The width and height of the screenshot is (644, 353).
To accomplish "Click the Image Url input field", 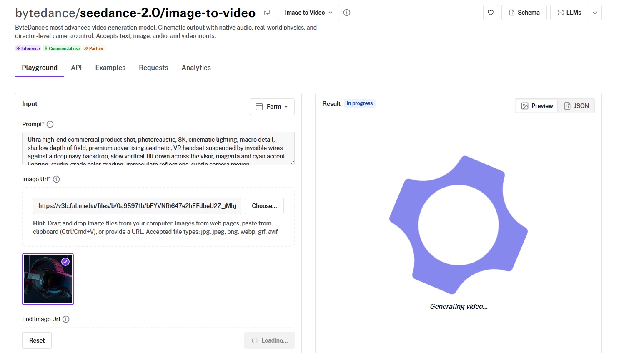I will click(x=137, y=206).
